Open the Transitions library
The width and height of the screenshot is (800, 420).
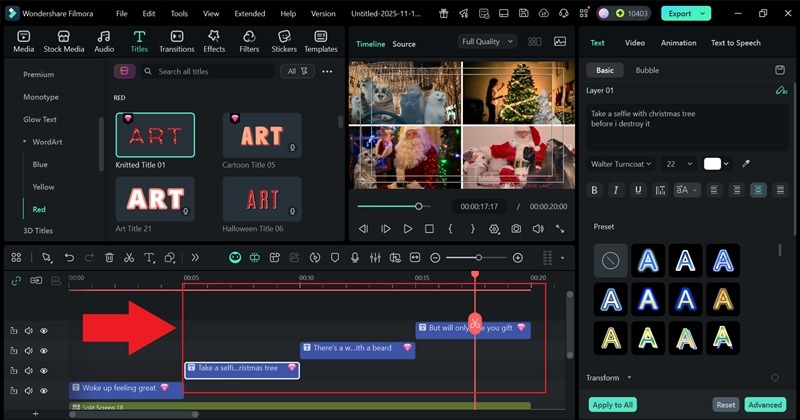pyautogui.click(x=177, y=41)
